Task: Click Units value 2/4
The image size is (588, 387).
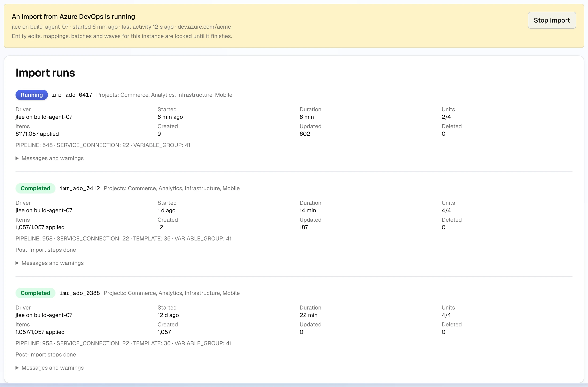Action: click(446, 117)
